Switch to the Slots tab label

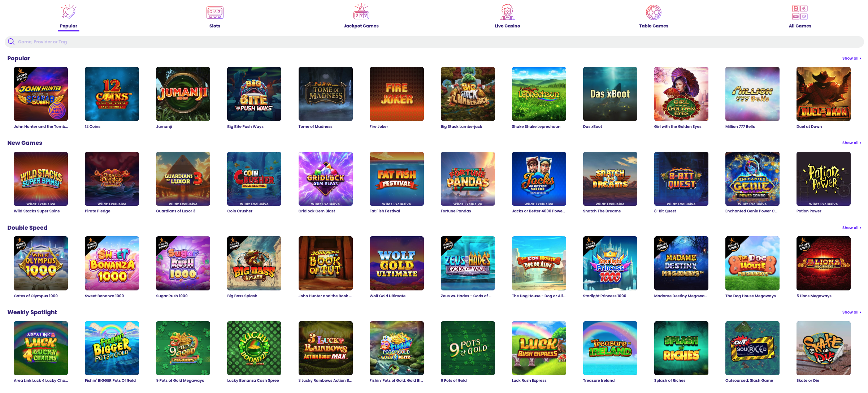click(x=215, y=26)
